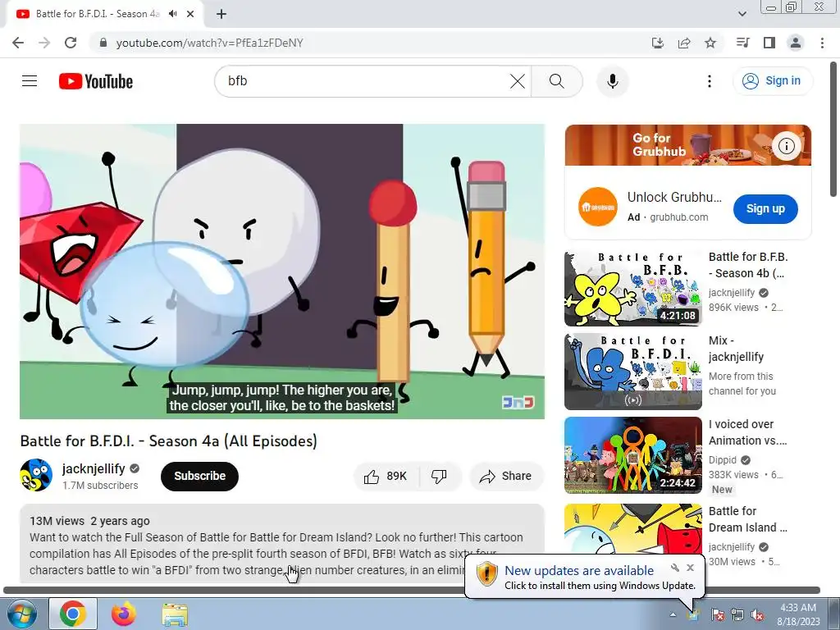Bookmark this page with star
The width and height of the screenshot is (840, 630).
point(710,43)
